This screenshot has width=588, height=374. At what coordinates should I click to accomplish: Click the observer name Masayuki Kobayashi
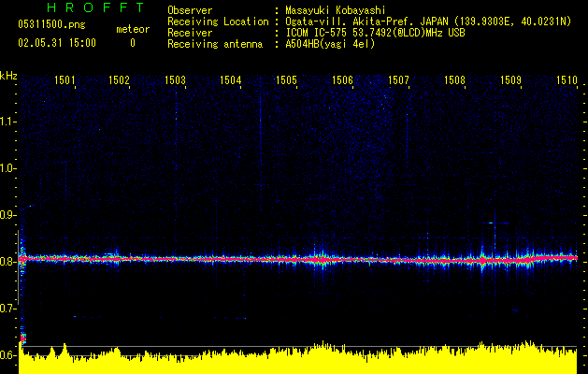[x=336, y=10]
